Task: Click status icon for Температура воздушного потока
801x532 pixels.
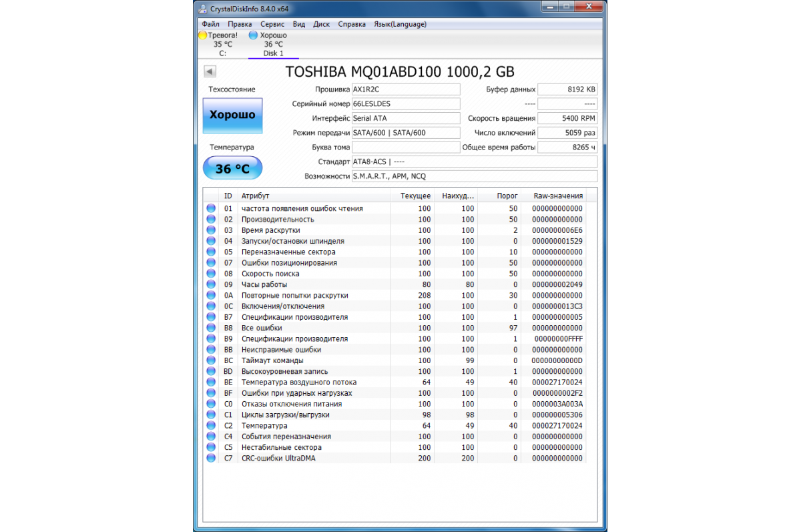Action: [x=211, y=382]
